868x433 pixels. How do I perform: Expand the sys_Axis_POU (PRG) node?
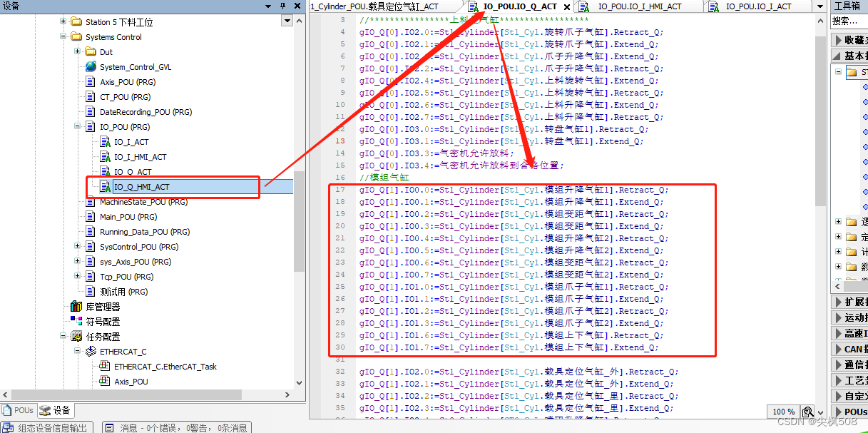tap(78, 261)
